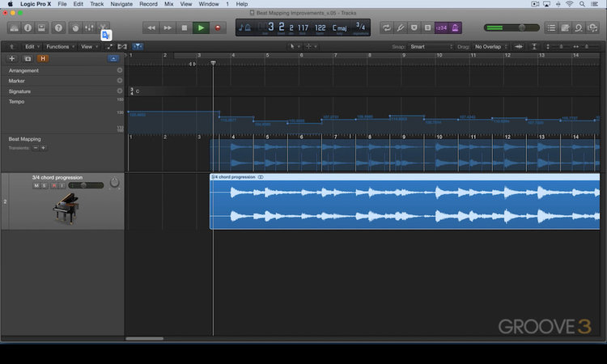The image size is (607, 364).
Task: Open Smart Controls
Action: tap(75, 28)
